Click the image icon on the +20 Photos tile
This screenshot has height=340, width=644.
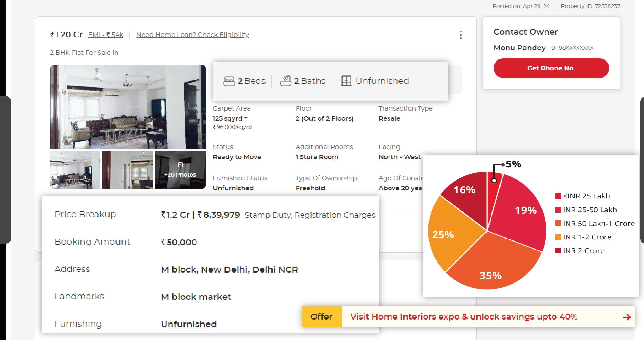(x=180, y=165)
